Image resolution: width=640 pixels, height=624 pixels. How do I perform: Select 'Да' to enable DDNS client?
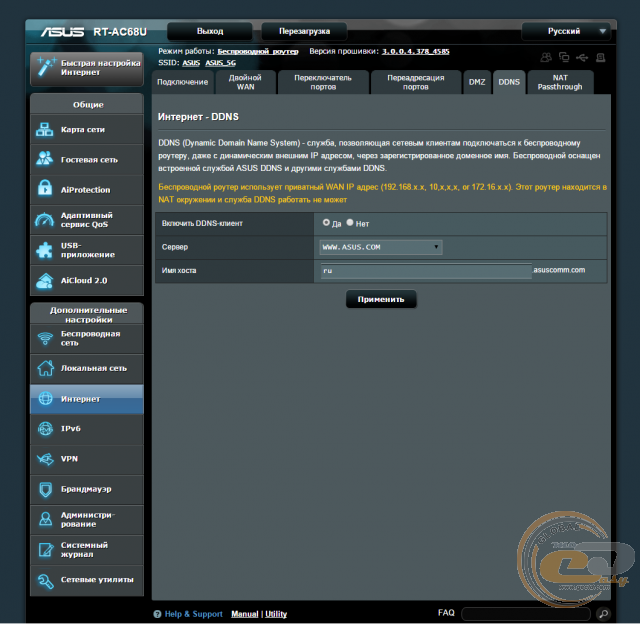pyautogui.click(x=326, y=222)
